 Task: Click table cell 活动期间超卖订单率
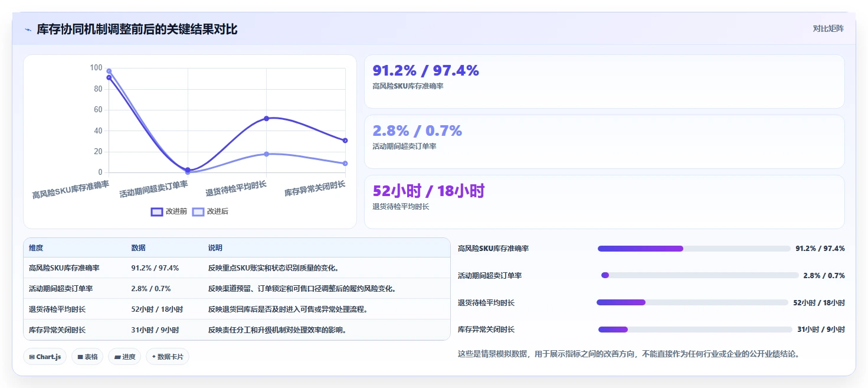pos(61,289)
